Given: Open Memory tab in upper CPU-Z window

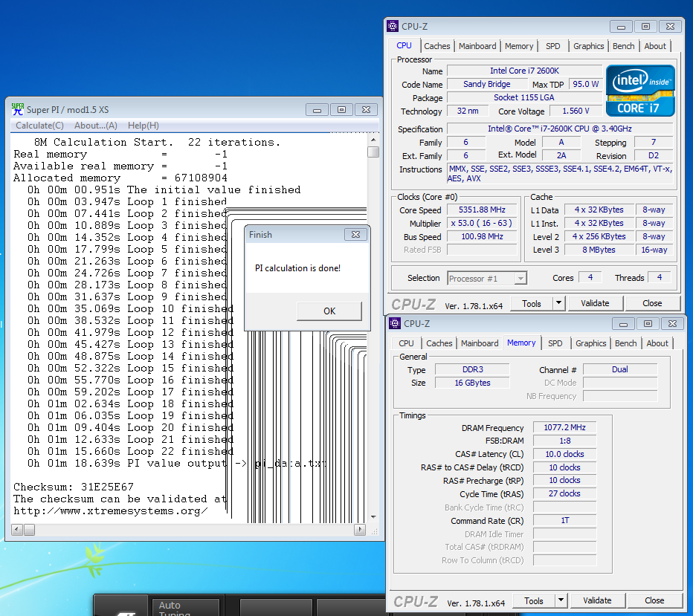Looking at the screenshot, I should point(519,46).
